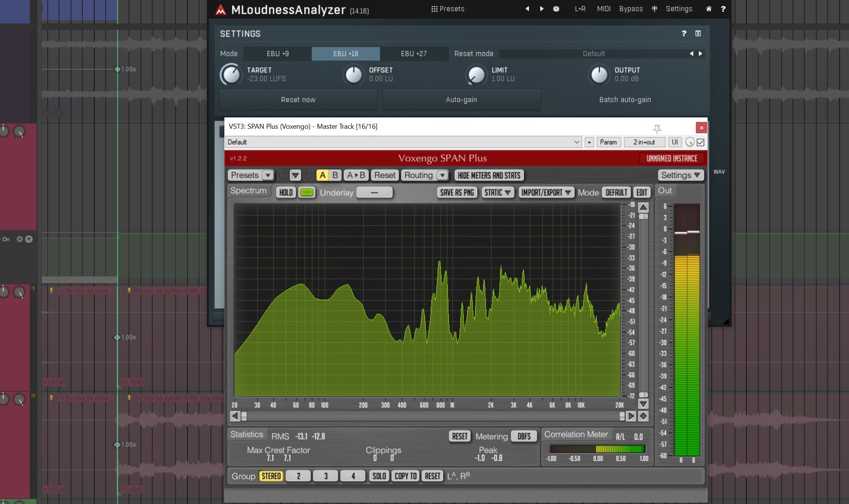Open MLoudnessAnalyzer help question mark
Screen dimensions: 849x504
(x=723, y=9)
